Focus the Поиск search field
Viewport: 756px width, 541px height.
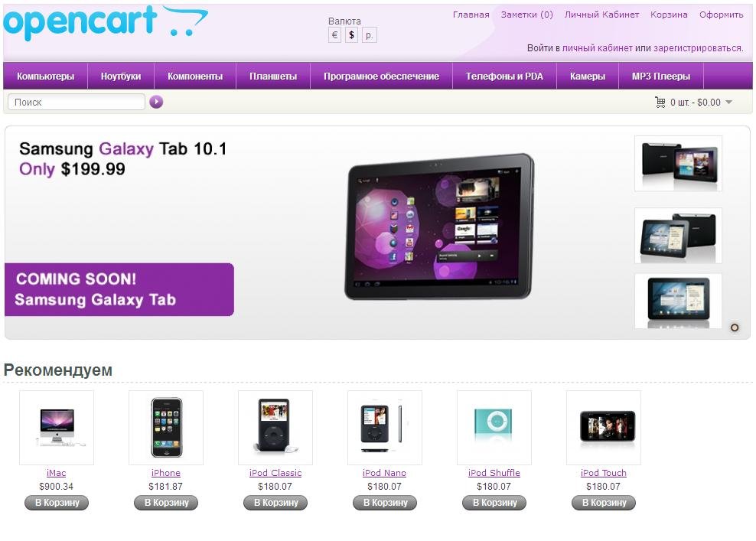tap(77, 102)
